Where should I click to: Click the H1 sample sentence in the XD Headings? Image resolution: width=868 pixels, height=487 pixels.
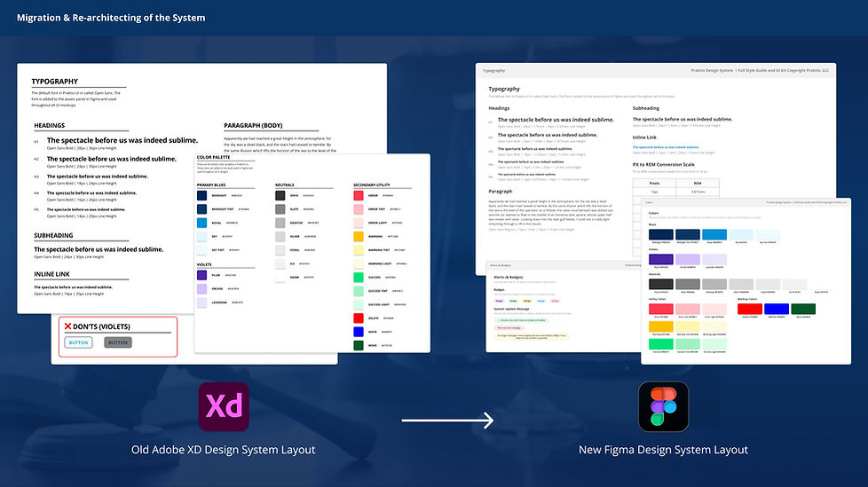(122, 140)
